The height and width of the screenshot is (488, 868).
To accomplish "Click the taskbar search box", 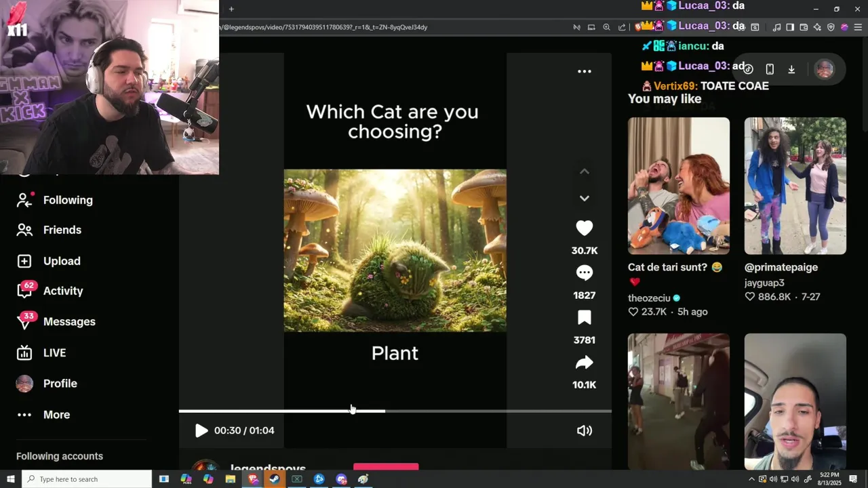I will tap(87, 479).
